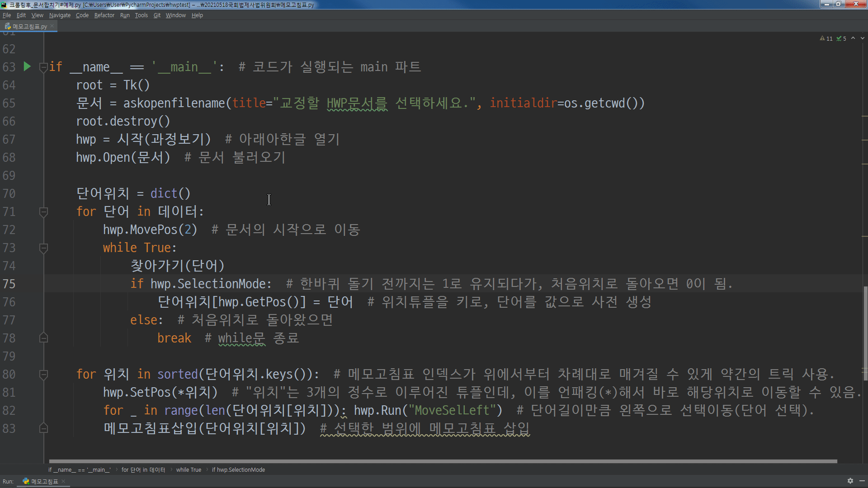Collapse the if __name__ block fold marker
This screenshot has width=868, height=488.
click(43, 67)
